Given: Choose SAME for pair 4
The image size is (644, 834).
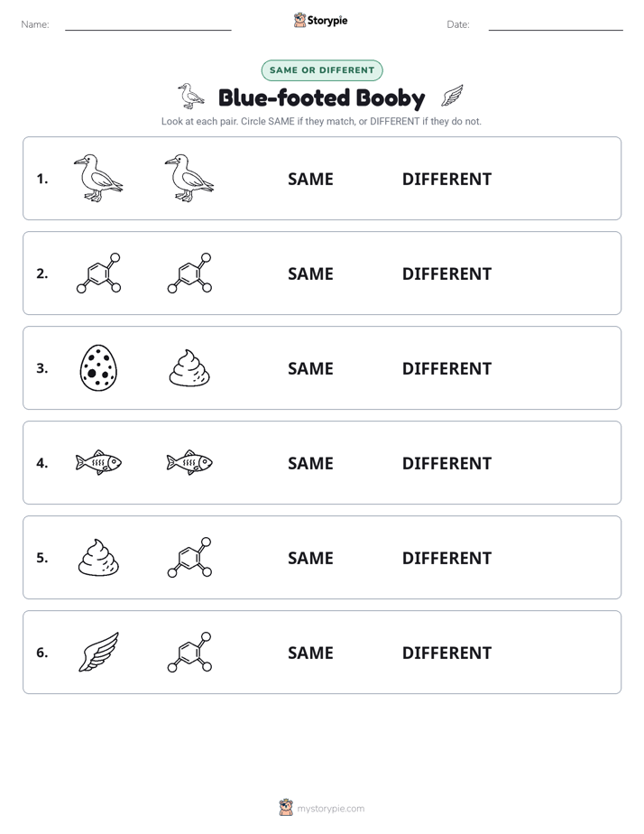Looking at the screenshot, I should pyautogui.click(x=310, y=463).
